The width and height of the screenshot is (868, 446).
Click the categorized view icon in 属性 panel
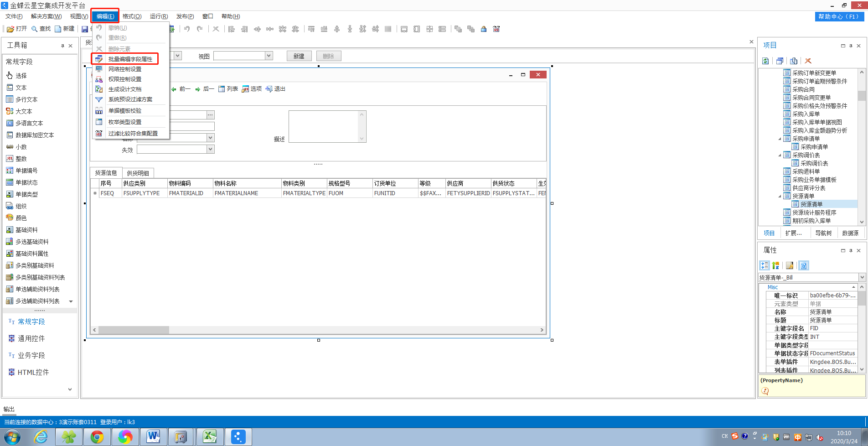(x=765, y=265)
